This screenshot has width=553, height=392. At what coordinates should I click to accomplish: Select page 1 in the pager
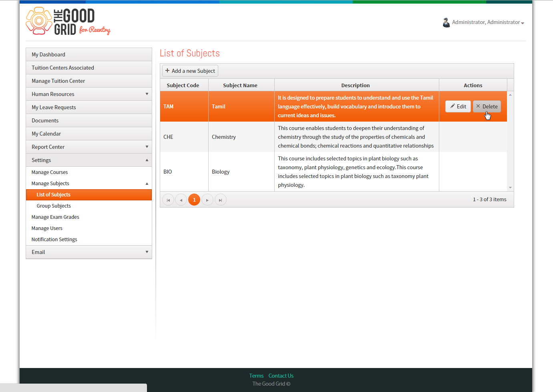coord(194,200)
